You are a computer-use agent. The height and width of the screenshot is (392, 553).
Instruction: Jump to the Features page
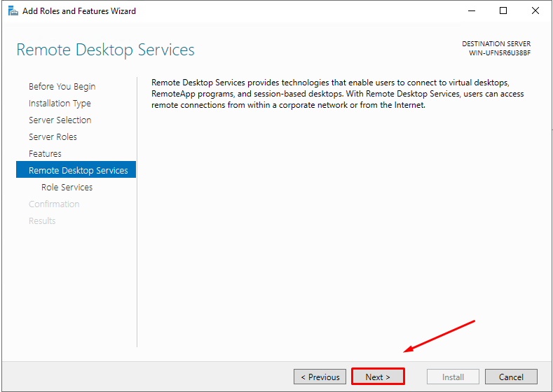tap(45, 154)
